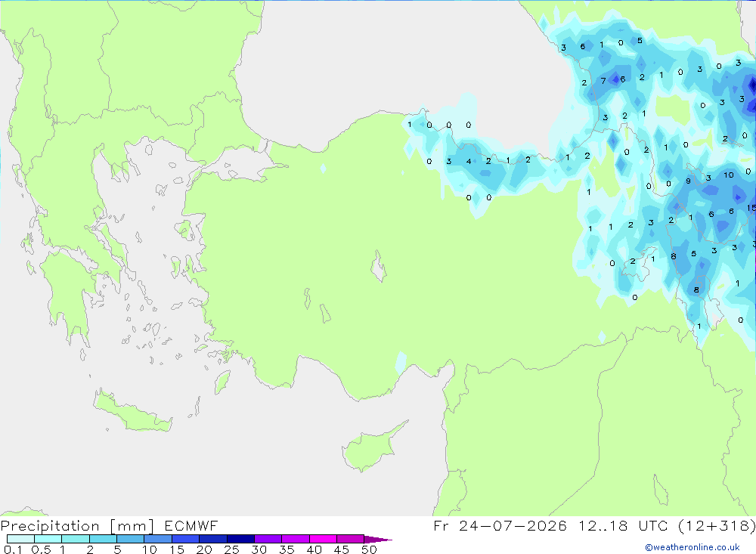This screenshot has width=756, height=554.
Task: Click the '10' precipitation value on the map
Action: [x=729, y=175]
